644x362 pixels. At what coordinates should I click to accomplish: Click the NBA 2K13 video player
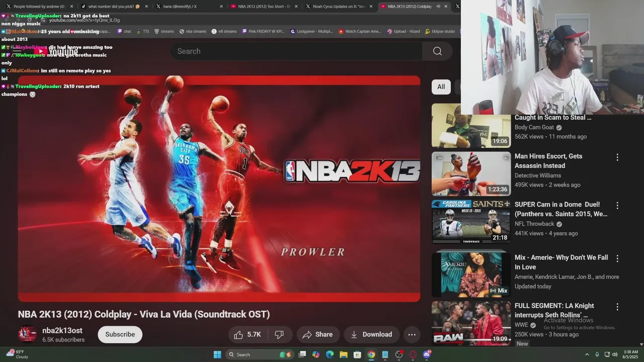(219, 189)
